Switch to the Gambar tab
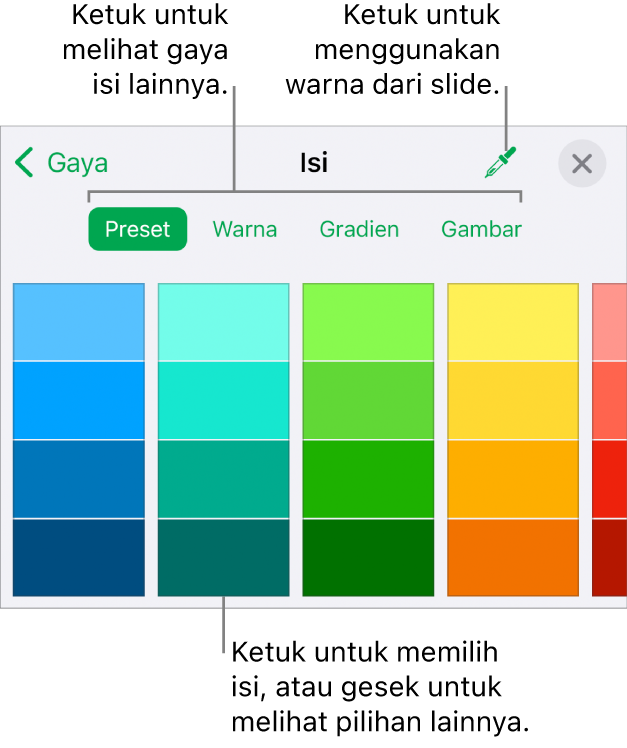Viewport: 627px width, 748px height. (x=481, y=229)
